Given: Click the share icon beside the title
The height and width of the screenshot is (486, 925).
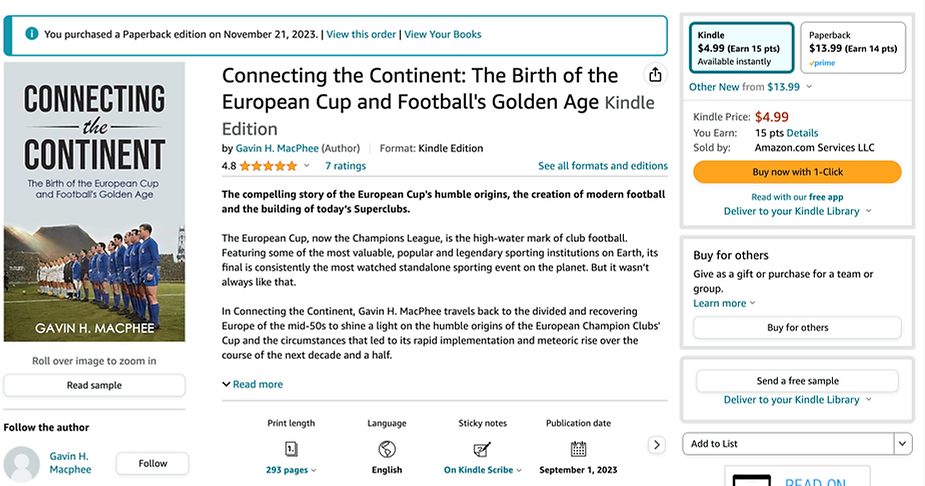Looking at the screenshot, I should [x=655, y=75].
